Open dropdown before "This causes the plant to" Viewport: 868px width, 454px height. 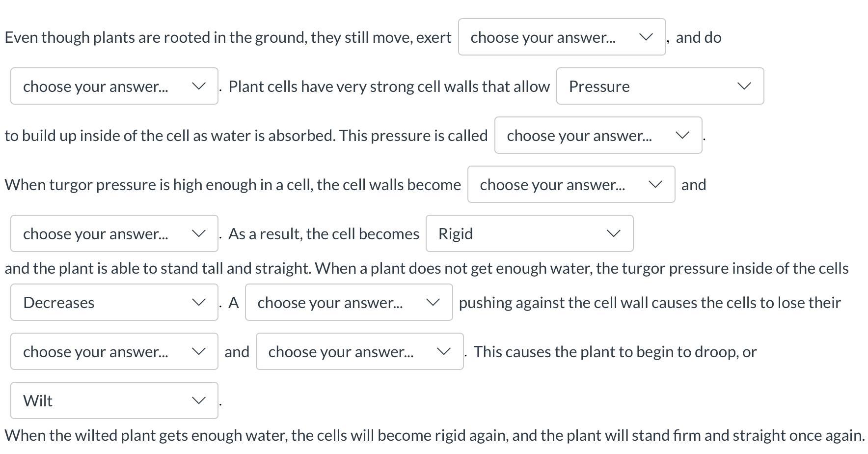[x=359, y=352]
